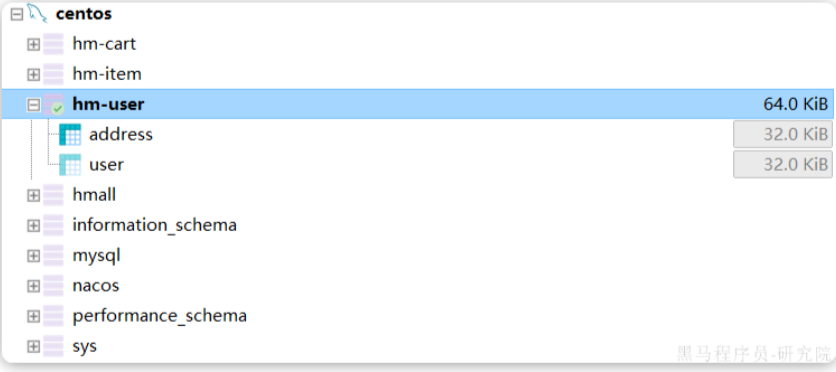Image resolution: width=836 pixels, height=372 pixels.
Task: Click the user table icon
Action: pos(70,165)
